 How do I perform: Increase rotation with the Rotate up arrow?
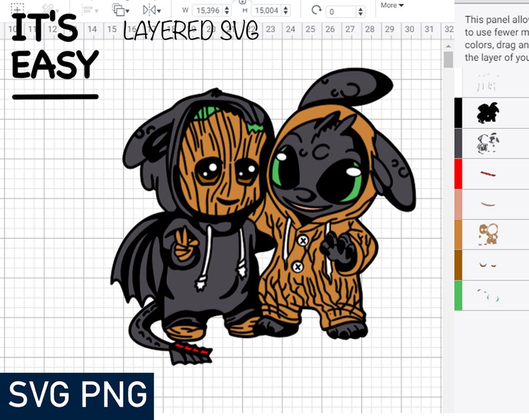360,9
